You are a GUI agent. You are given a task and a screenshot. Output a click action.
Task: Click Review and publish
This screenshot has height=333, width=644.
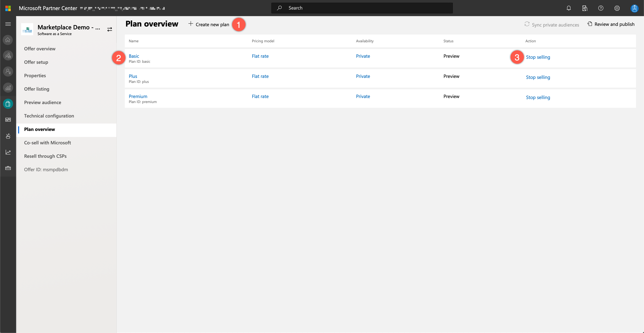click(611, 24)
